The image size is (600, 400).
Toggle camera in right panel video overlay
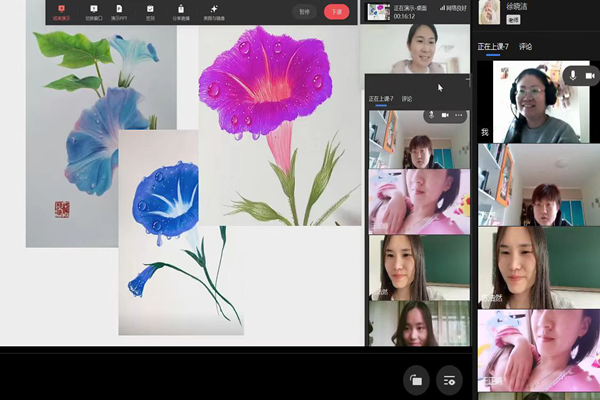coord(592,73)
